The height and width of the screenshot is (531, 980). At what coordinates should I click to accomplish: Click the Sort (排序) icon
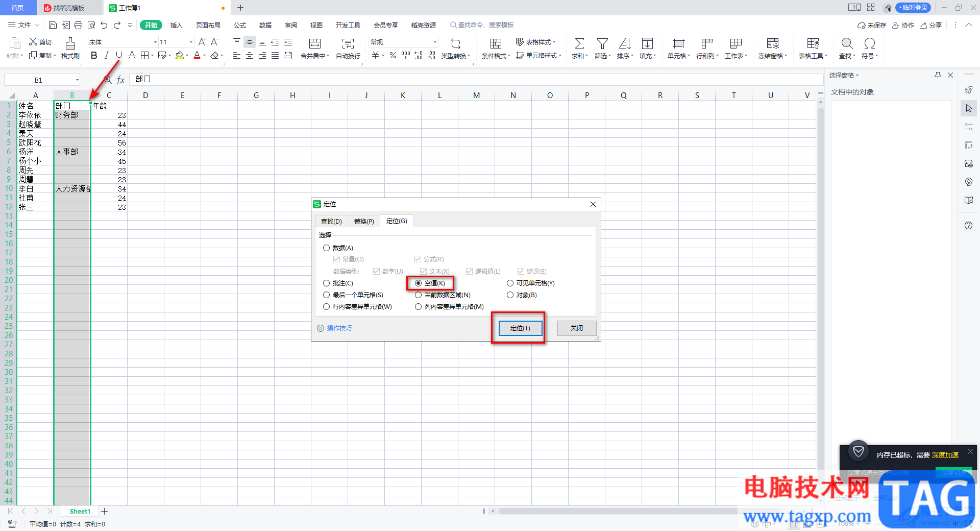tap(625, 43)
